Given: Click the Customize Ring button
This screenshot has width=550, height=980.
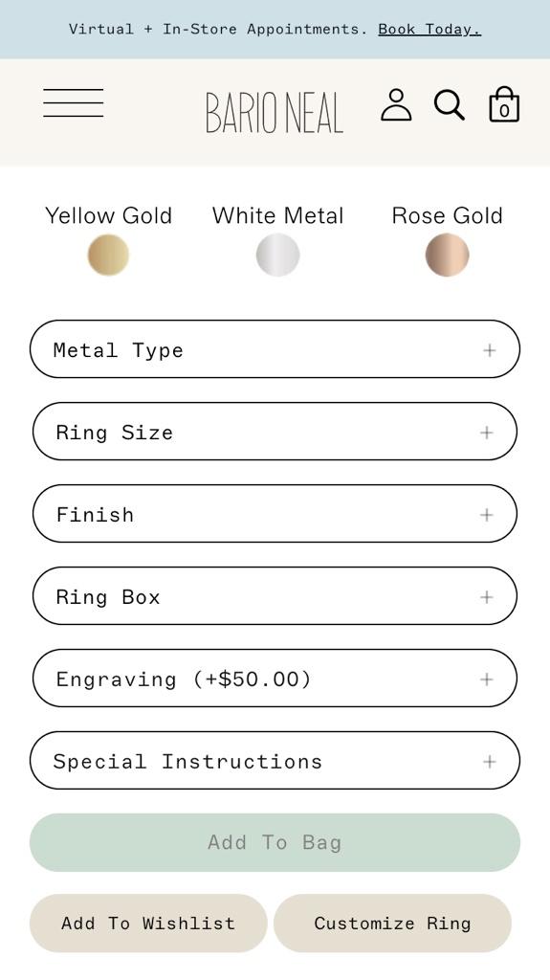Looking at the screenshot, I should [x=392, y=924].
